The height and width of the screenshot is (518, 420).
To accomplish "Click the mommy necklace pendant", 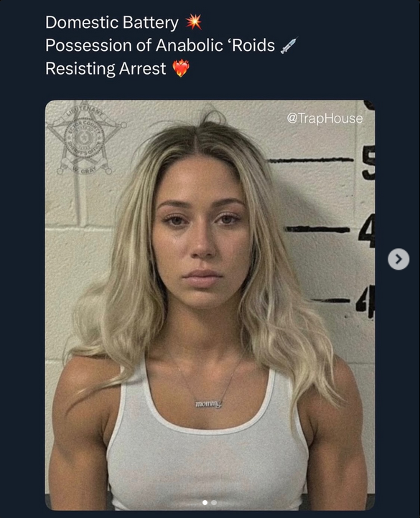I will pos(208,404).
